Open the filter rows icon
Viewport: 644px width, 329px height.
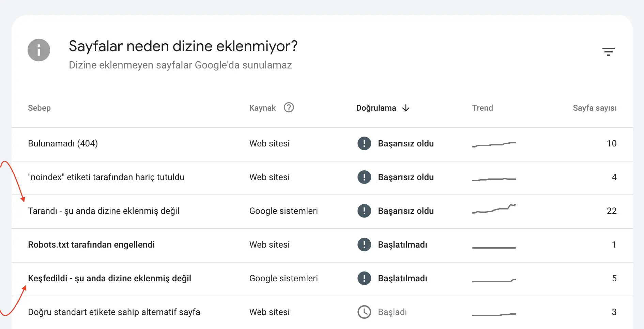click(x=608, y=51)
